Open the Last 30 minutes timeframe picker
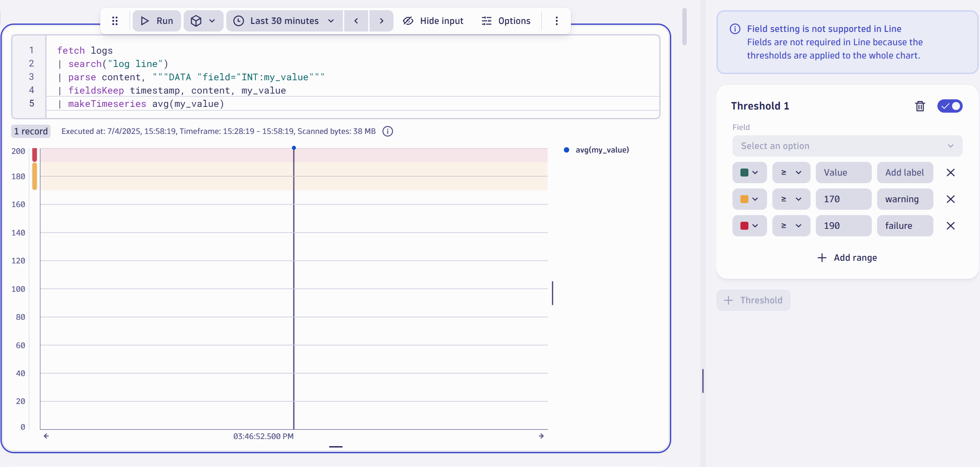This screenshot has height=467, width=980. 284,21
